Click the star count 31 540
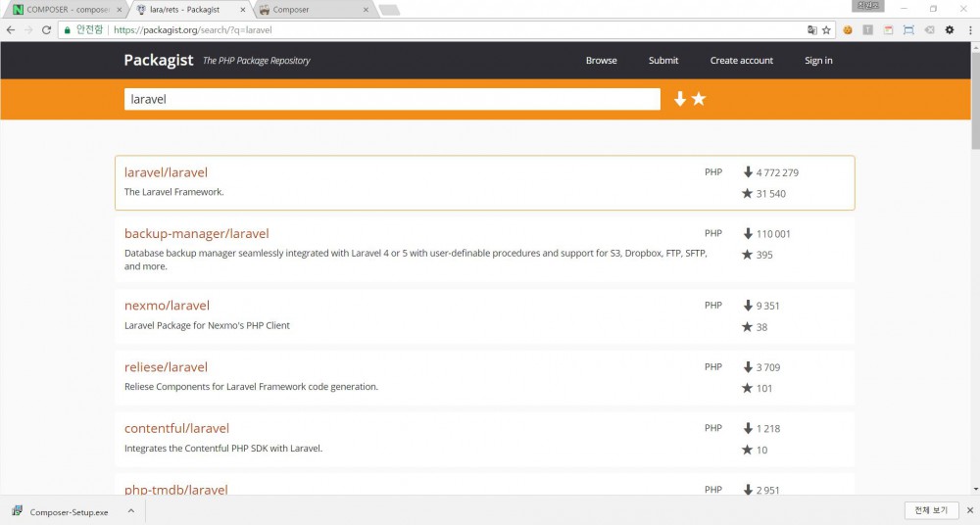 770,194
